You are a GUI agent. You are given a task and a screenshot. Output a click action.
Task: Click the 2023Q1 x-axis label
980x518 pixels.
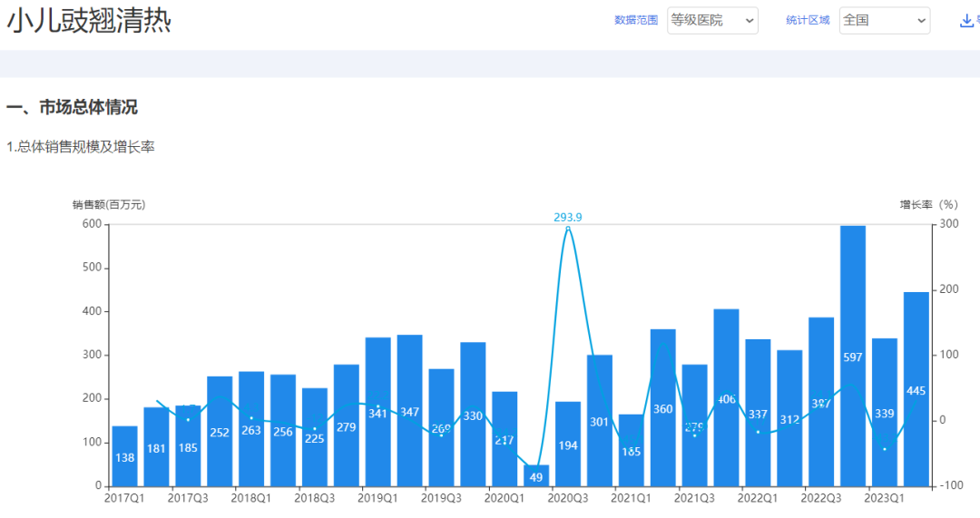885,497
